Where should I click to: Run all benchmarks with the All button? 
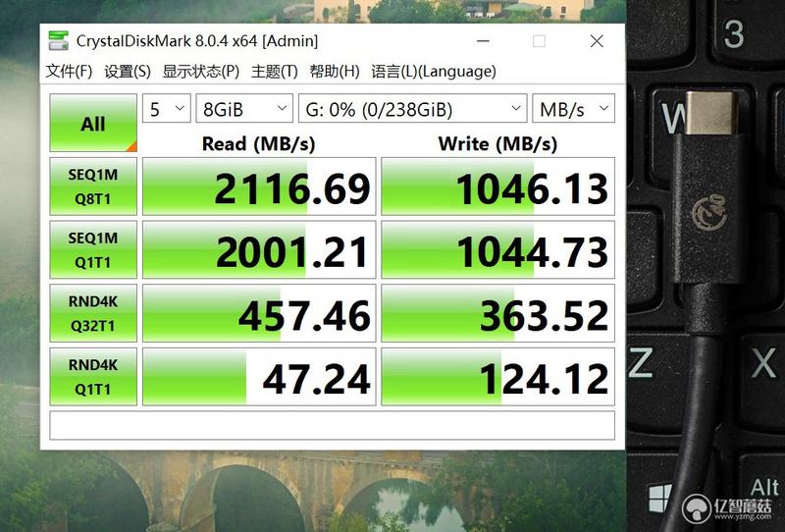tap(93, 123)
